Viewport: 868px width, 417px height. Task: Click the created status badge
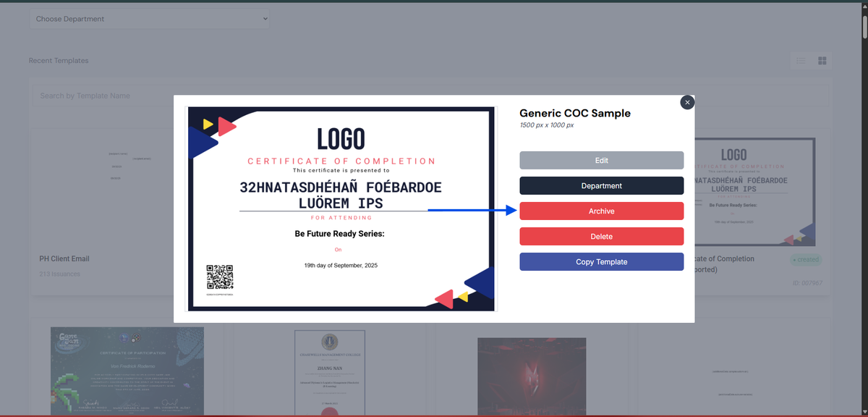click(805, 259)
